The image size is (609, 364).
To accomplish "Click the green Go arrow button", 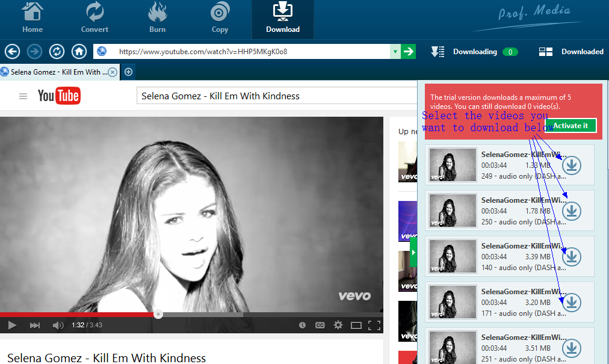I will pos(408,52).
